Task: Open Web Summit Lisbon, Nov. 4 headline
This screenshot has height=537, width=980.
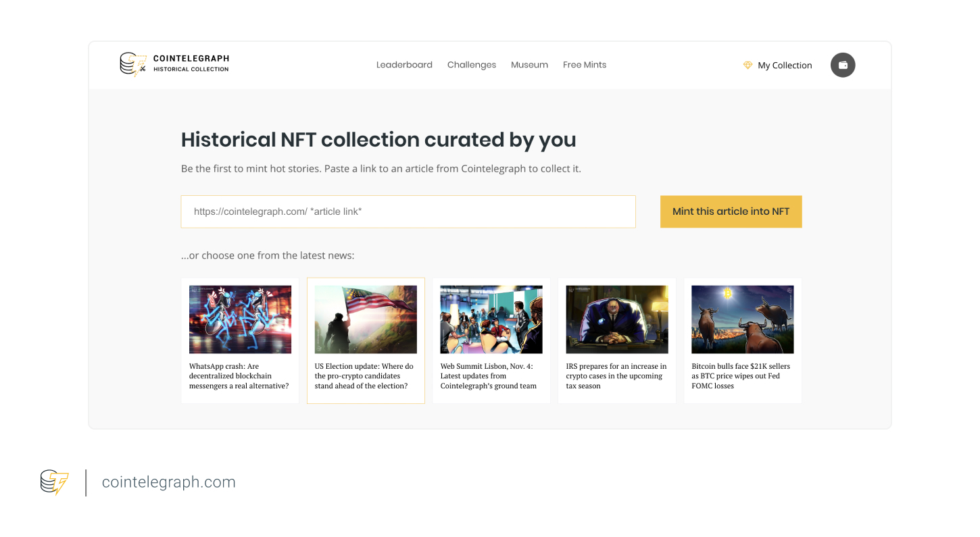Action: (x=489, y=376)
